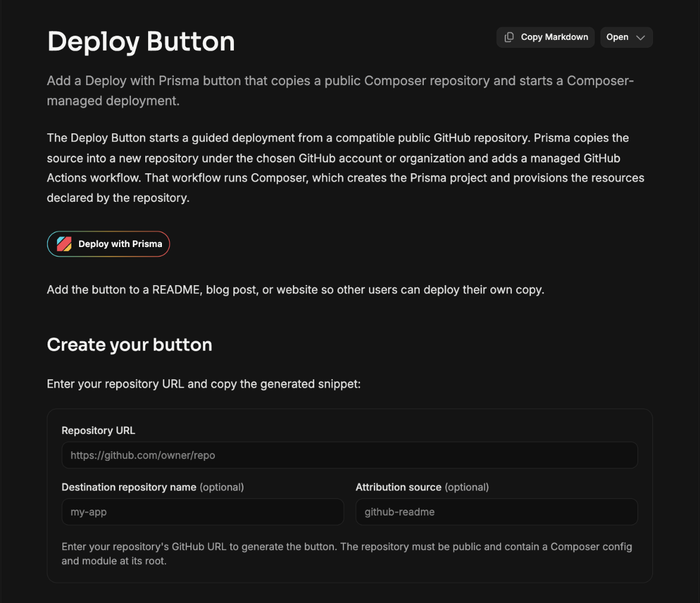The height and width of the screenshot is (603, 700).
Task: Click the copy icon beside Copy Markdown
Action: click(x=509, y=37)
